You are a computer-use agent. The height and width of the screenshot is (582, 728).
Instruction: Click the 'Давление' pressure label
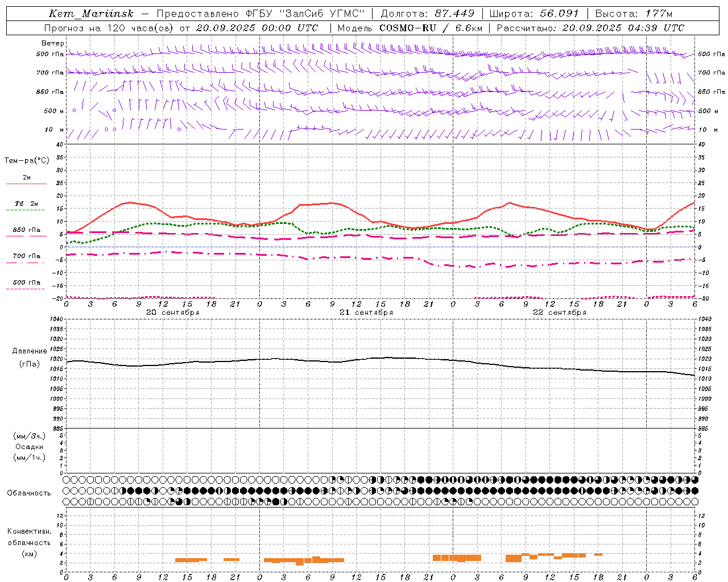30,351
